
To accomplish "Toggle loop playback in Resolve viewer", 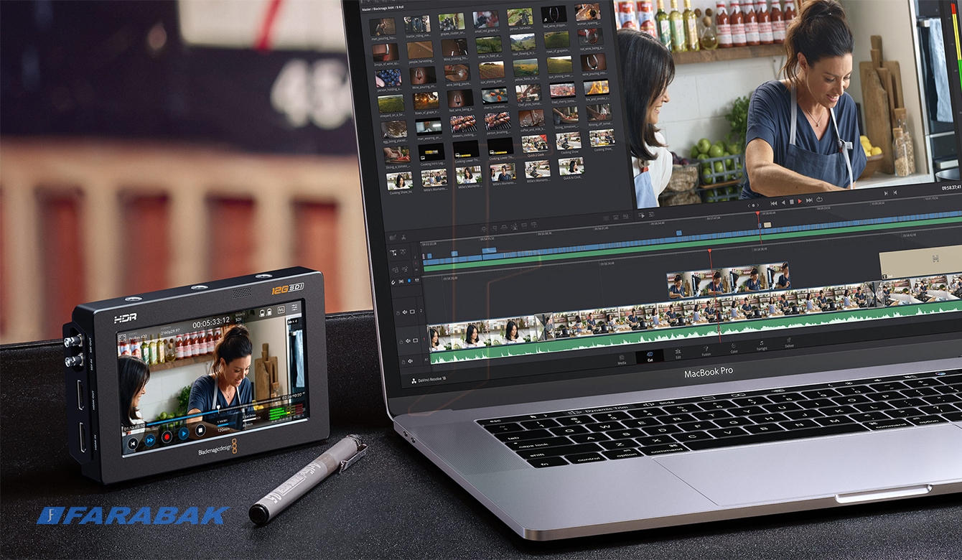I will click(819, 200).
